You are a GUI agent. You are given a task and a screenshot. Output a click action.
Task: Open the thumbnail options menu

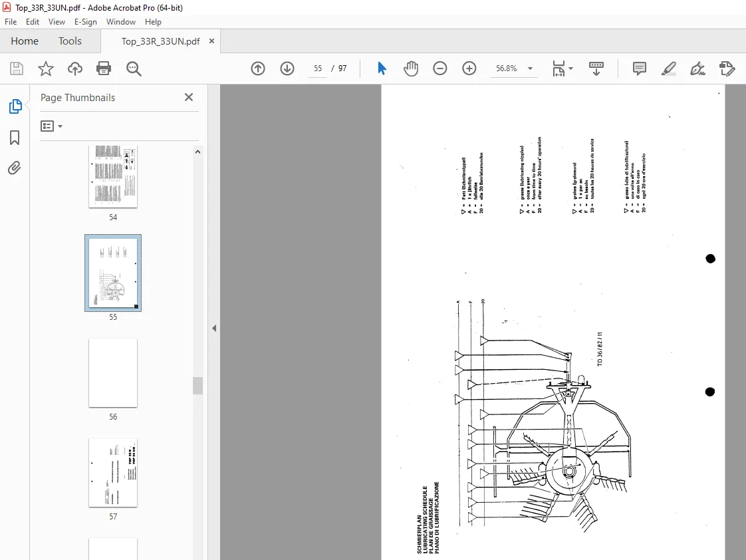(x=51, y=126)
